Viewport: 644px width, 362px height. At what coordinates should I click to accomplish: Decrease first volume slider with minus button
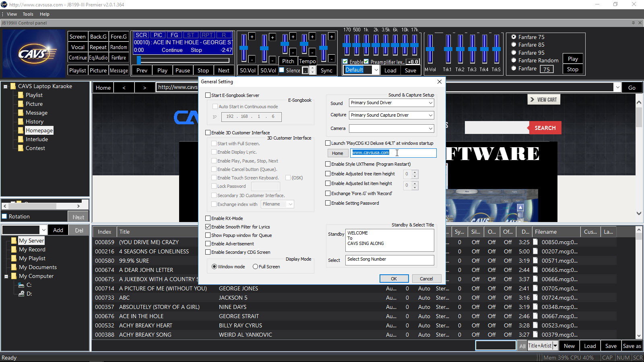point(252,60)
